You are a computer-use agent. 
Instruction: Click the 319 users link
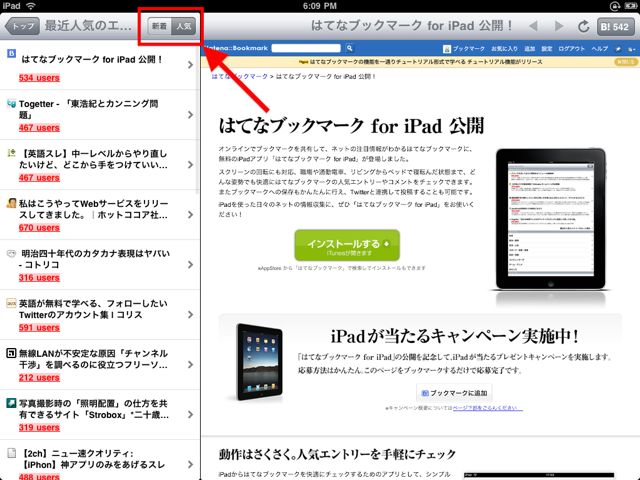39,427
